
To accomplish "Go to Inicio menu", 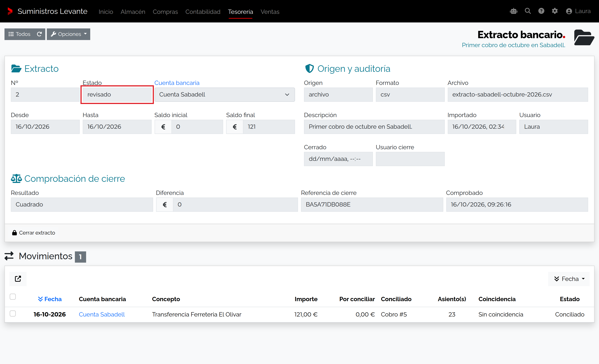I will click(106, 12).
